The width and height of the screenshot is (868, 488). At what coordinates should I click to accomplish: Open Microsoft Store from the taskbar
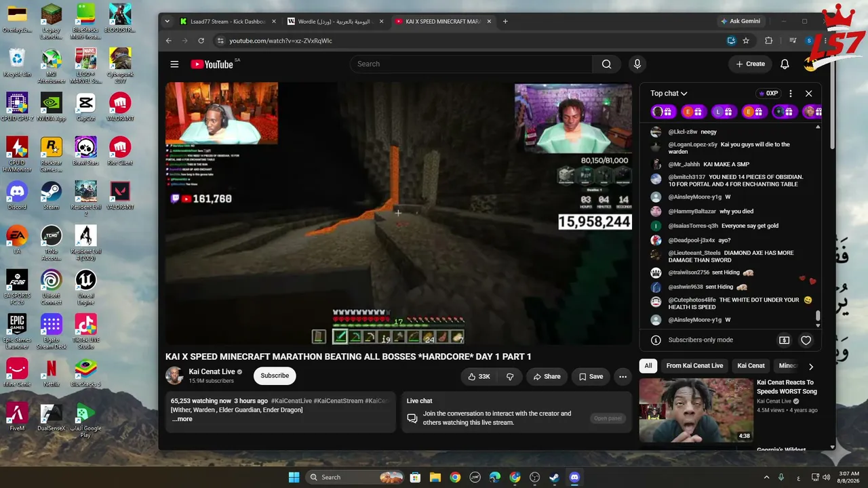[x=415, y=477]
